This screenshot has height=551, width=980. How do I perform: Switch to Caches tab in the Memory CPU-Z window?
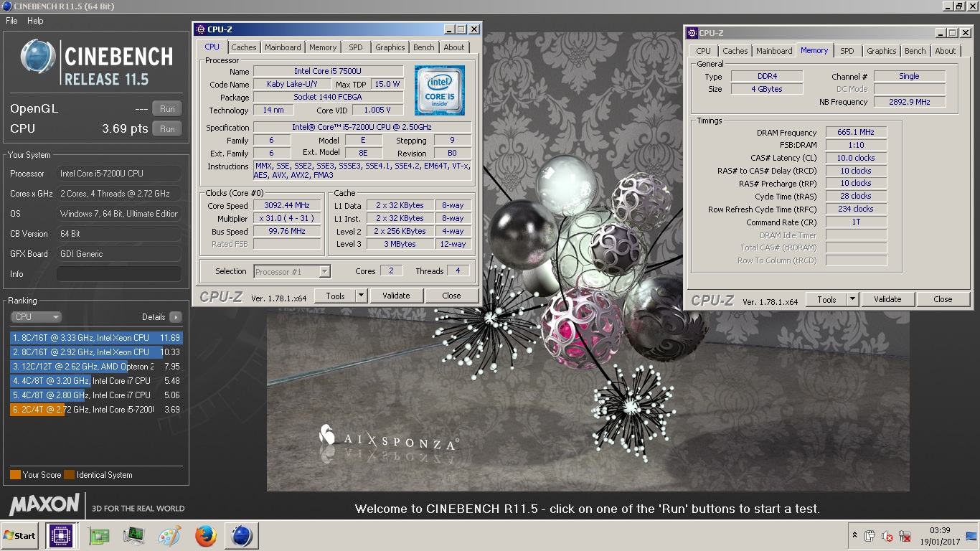(735, 51)
